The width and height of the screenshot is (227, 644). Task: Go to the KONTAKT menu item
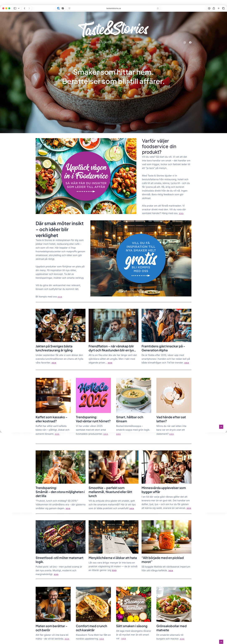(x=136, y=42)
